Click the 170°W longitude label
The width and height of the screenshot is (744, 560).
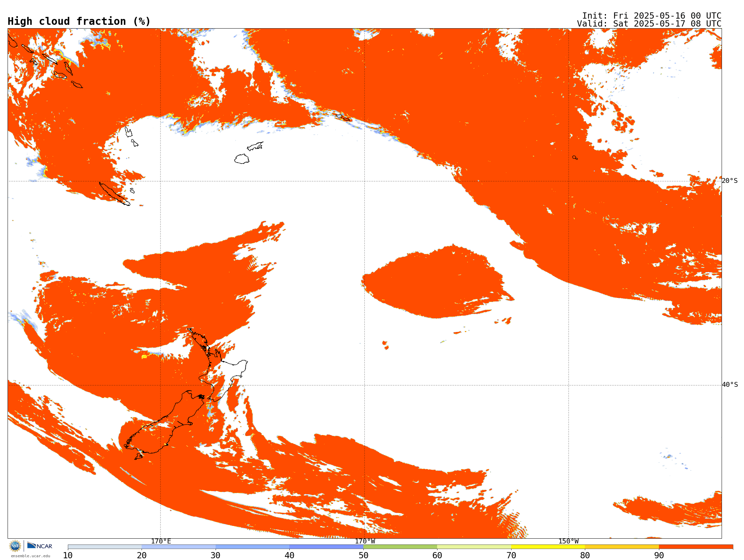coord(365,541)
